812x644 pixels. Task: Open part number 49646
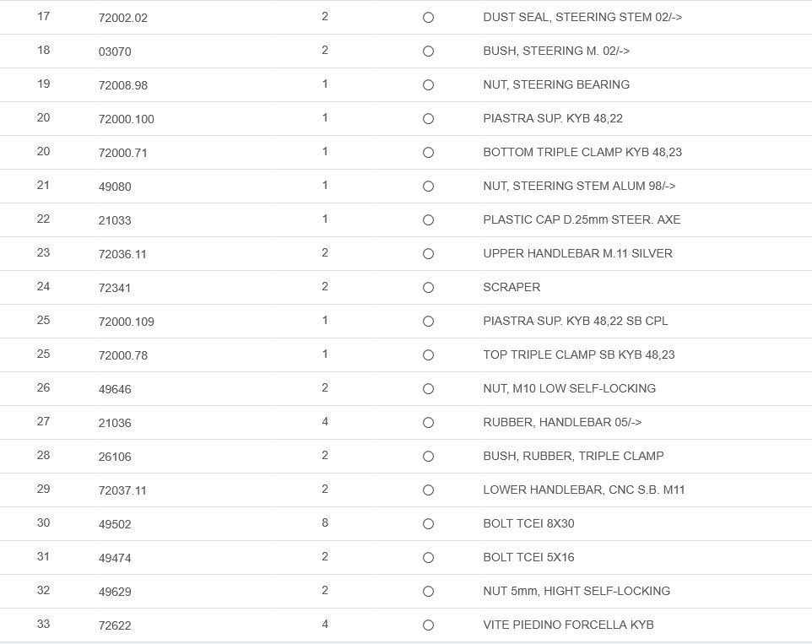pyautogui.click(x=115, y=389)
